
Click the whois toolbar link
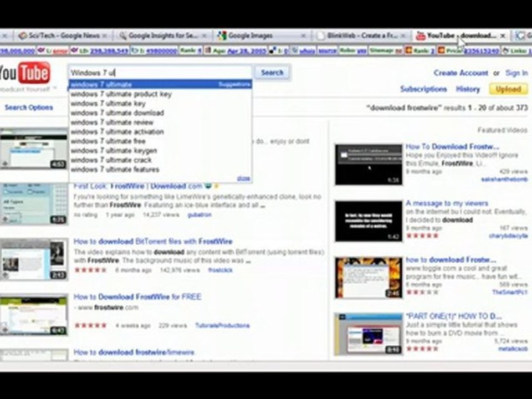(x=306, y=50)
